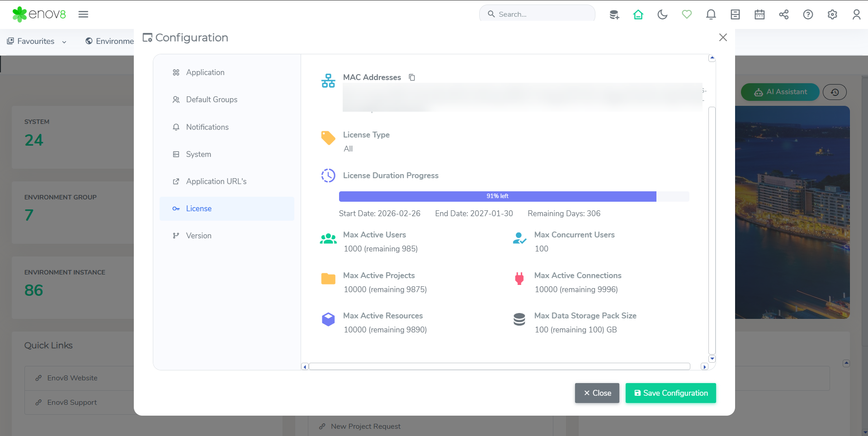Click the Save Configuration button

coord(670,393)
